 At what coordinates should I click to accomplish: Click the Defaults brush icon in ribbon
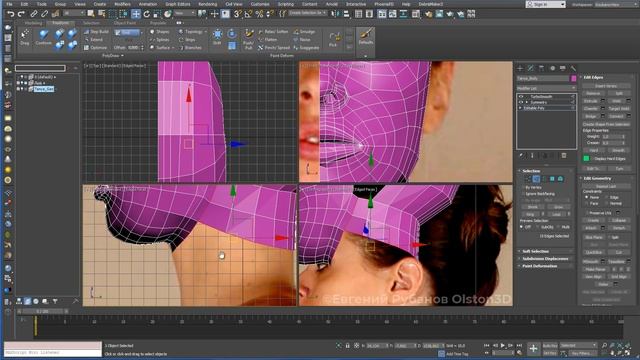click(x=366, y=37)
